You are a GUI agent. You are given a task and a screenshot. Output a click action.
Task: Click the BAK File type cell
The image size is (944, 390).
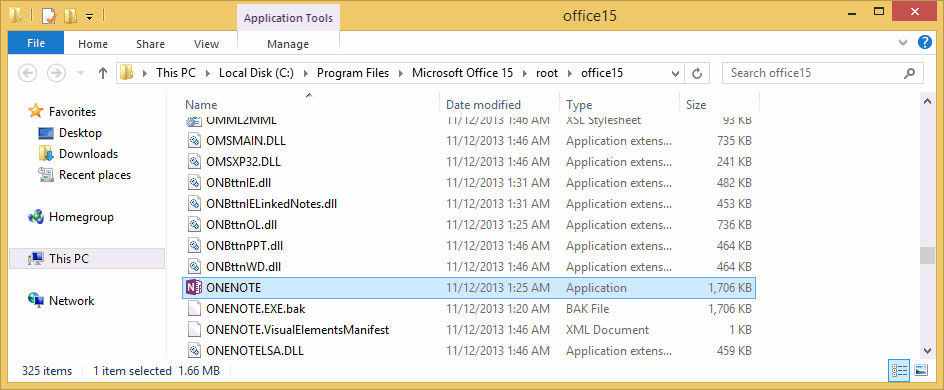point(588,309)
